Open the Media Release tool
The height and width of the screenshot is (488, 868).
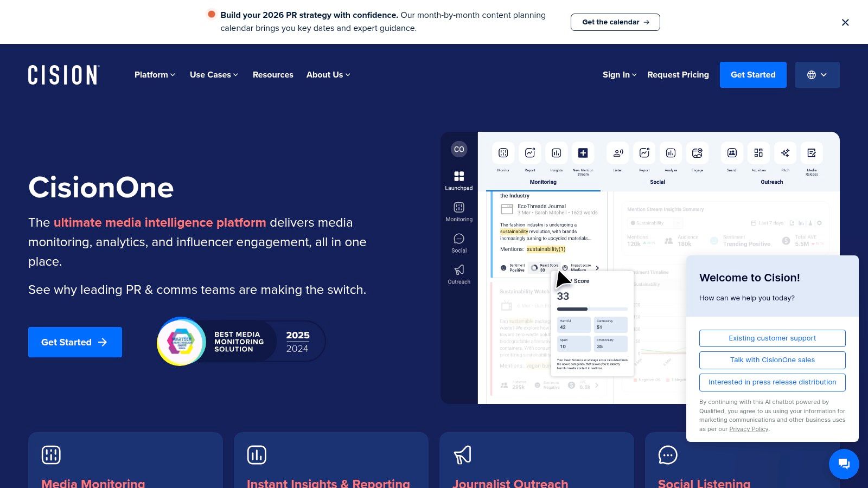[x=812, y=153]
